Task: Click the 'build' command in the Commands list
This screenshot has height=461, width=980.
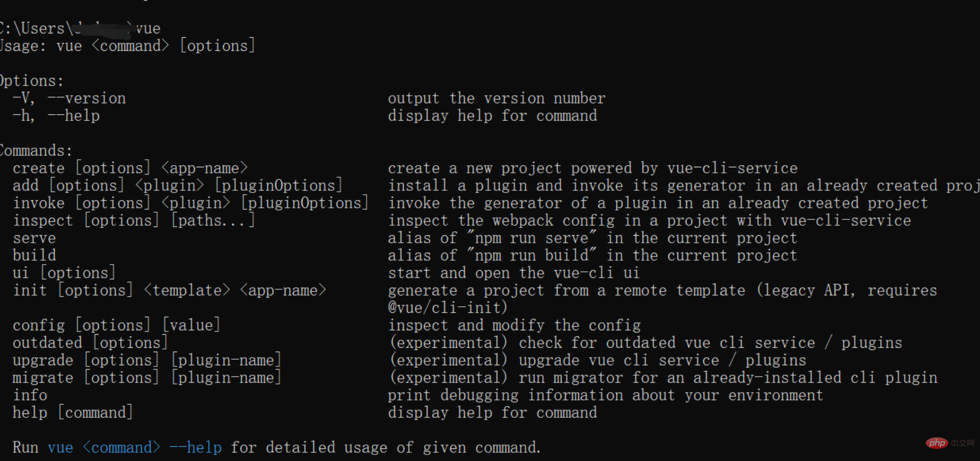Action: point(34,255)
